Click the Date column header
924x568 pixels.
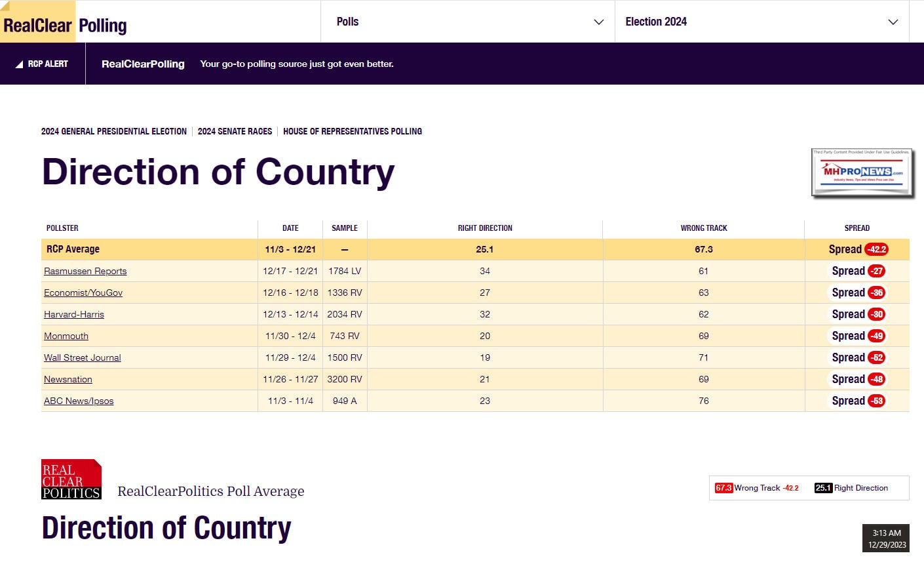290,228
